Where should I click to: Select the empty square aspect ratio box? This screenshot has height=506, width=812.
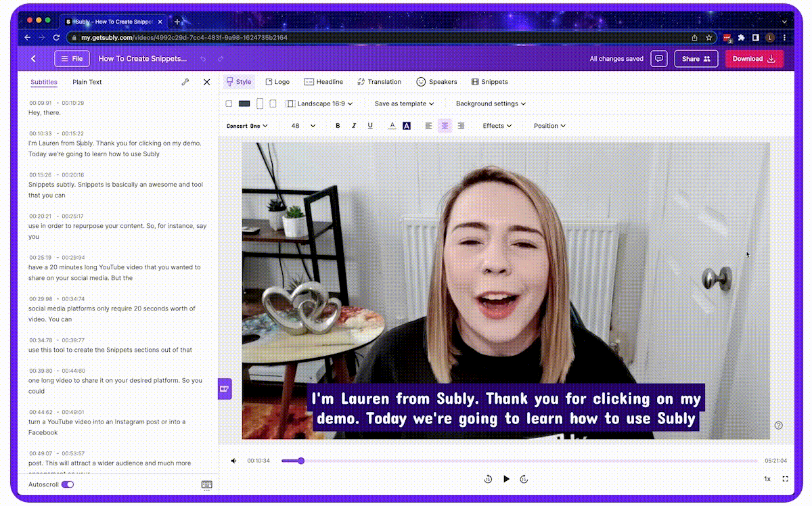click(x=229, y=103)
